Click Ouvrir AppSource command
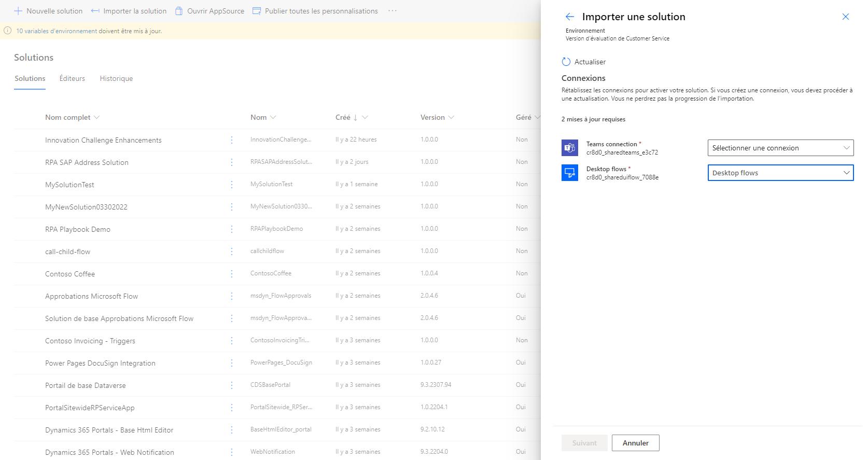868x460 pixels. tap(209, 11)
